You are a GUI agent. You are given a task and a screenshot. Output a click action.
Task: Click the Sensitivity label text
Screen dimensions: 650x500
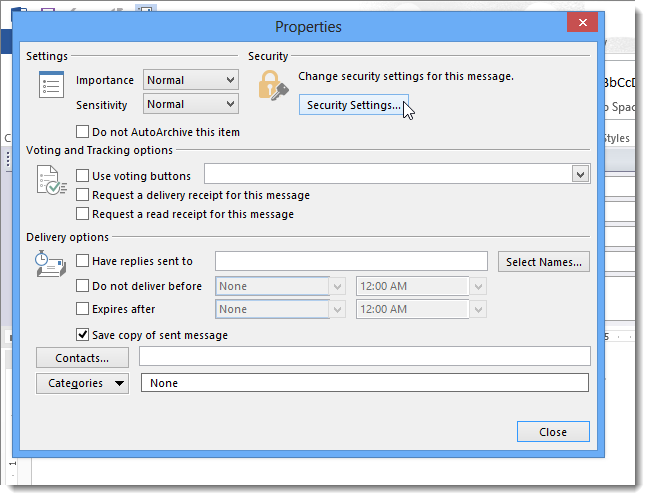102,105
